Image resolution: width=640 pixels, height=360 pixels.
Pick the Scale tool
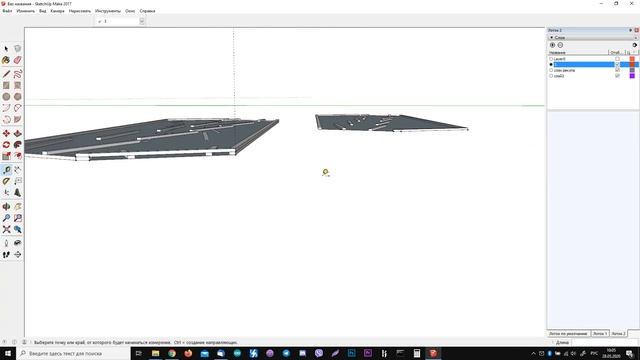coord(6,156)
